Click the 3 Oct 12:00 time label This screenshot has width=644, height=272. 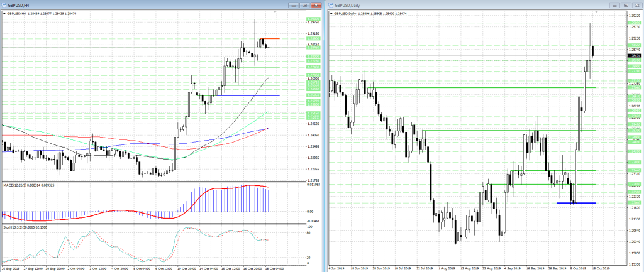(x=98, y=269)
